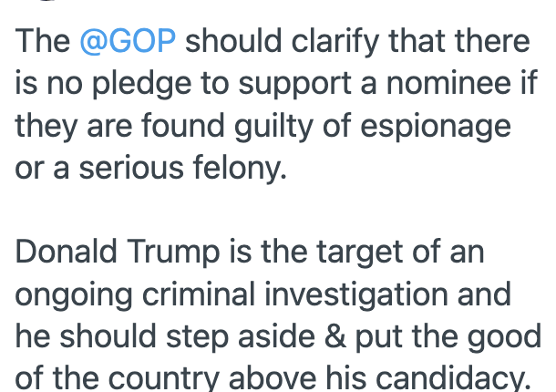
Task: Click the word "The" before @GOP
Action: point(42,42)
